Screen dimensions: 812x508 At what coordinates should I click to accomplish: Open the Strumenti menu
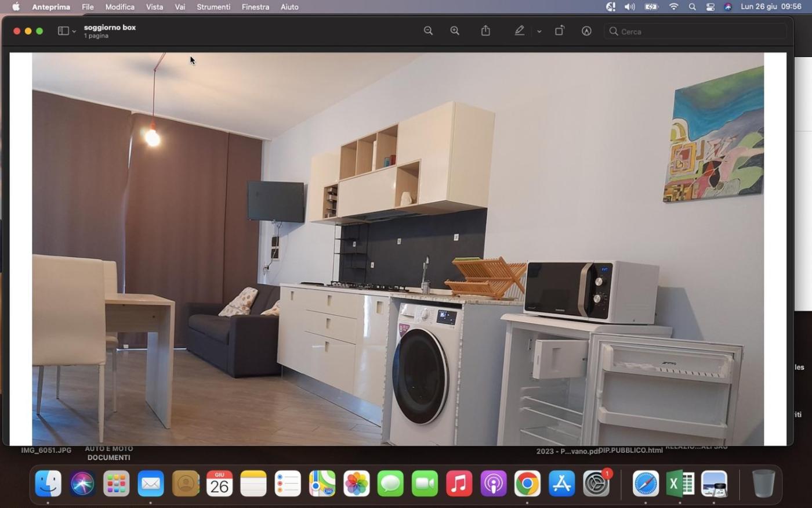click(x=213, y=7)
